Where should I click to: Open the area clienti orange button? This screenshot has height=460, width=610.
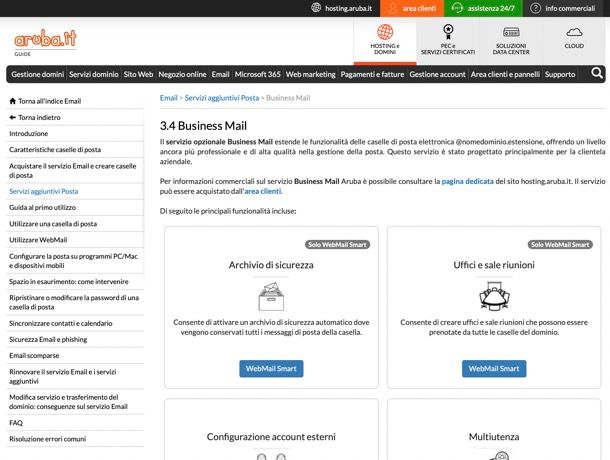[412, 8]
